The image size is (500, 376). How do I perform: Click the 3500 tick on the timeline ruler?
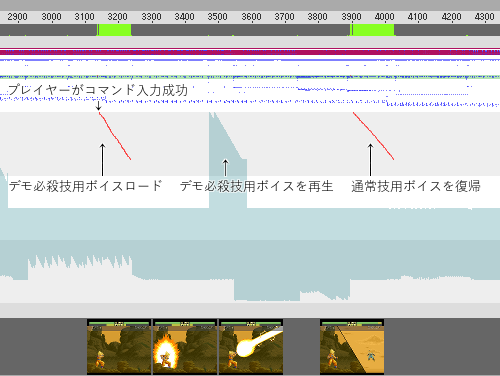pos(217,17)
